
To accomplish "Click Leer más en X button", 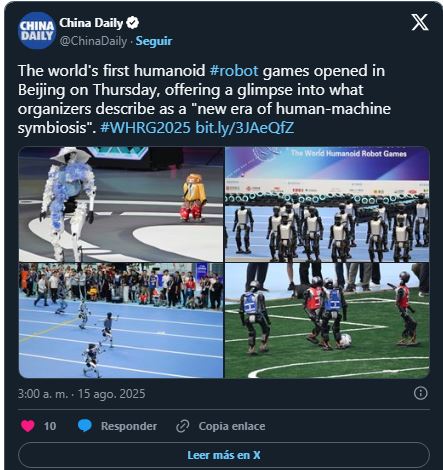I will 224,455.
